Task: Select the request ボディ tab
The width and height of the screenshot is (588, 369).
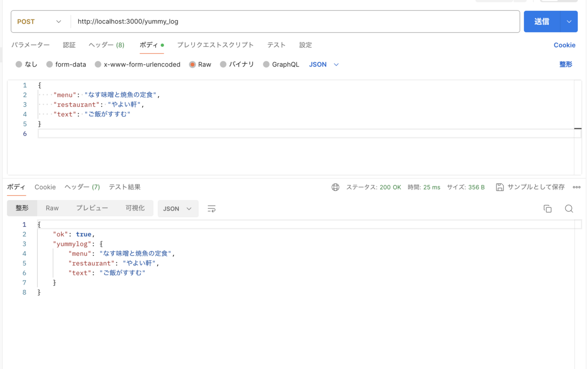Action: click(151, 45)
